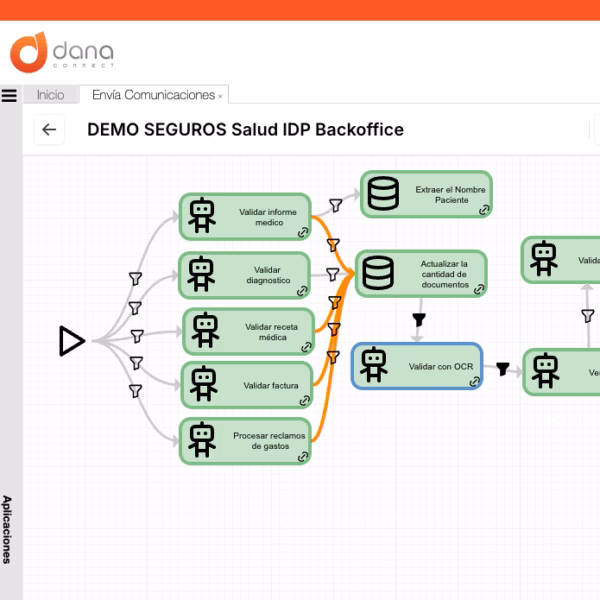The width and height of the screenshot is (600, 600).
Task: Click filter on start edge to Validar receta
Action: [137, 336]
